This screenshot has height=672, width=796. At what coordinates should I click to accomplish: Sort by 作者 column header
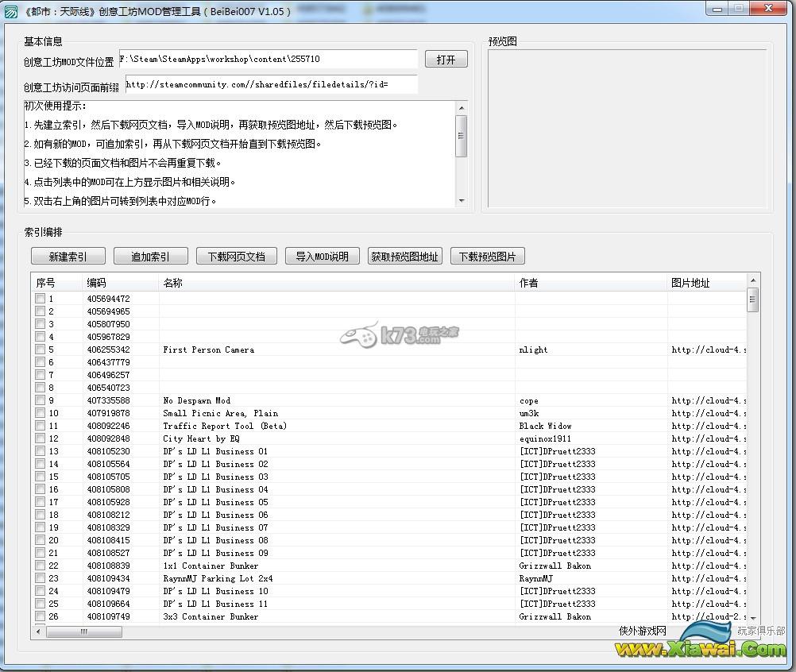click(590, 283)
